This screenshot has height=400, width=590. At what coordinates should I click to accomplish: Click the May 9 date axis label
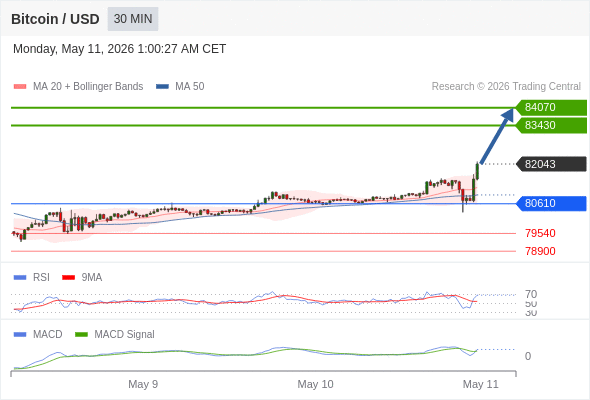click(143, 384)
